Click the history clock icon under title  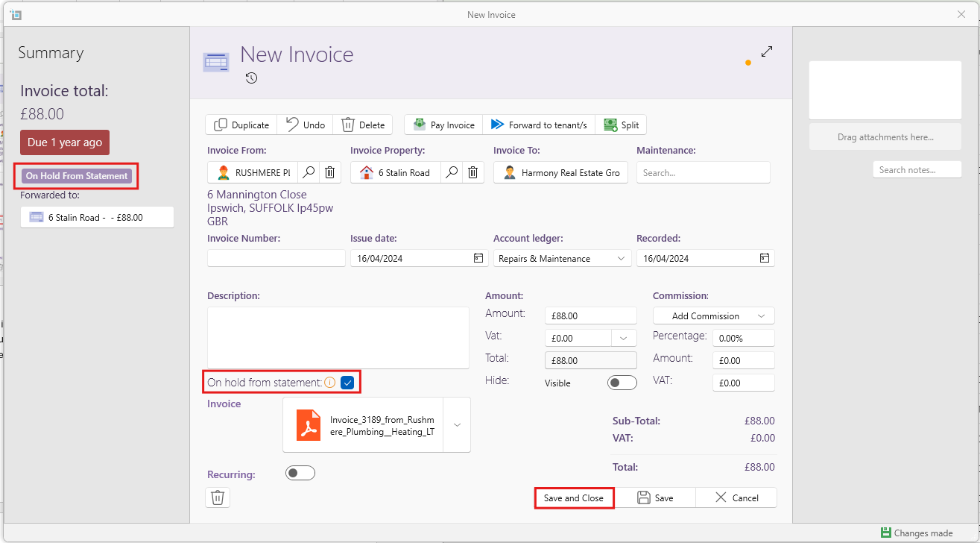[251, 78]
